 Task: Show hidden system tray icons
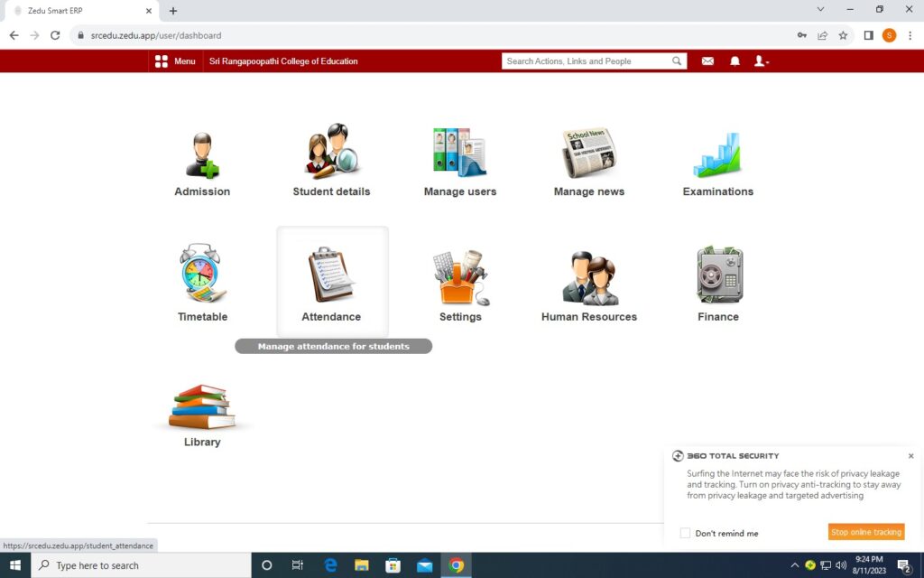(x=794, y=565)
